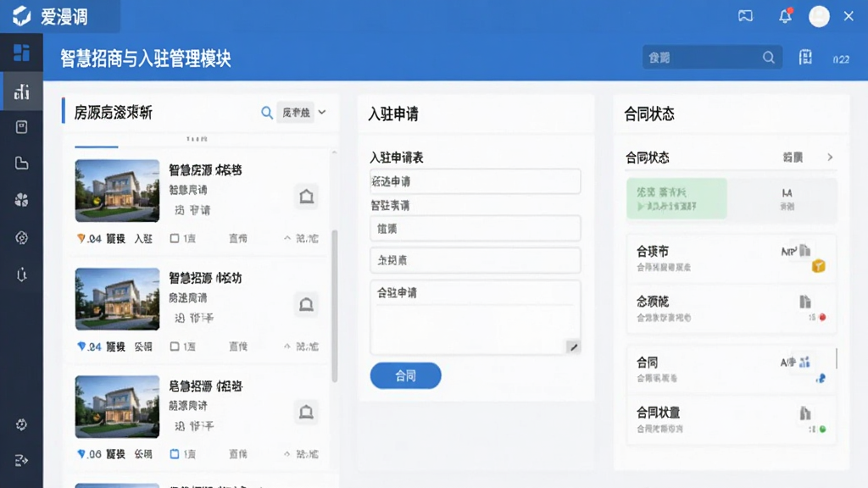Select the bar chart icon in sidebar
Image resolution: width=868 pixels, height=488 pixels.
point(21,91)
